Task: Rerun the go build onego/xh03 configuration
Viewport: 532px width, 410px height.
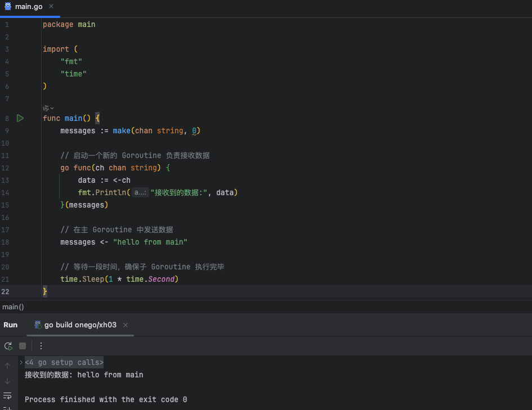Action: pos(8,346)
